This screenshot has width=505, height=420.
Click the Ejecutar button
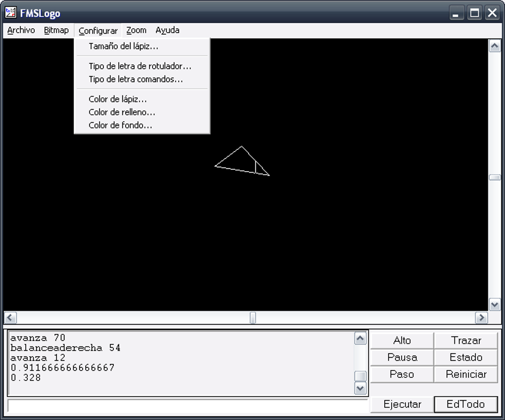pos(402,404)
